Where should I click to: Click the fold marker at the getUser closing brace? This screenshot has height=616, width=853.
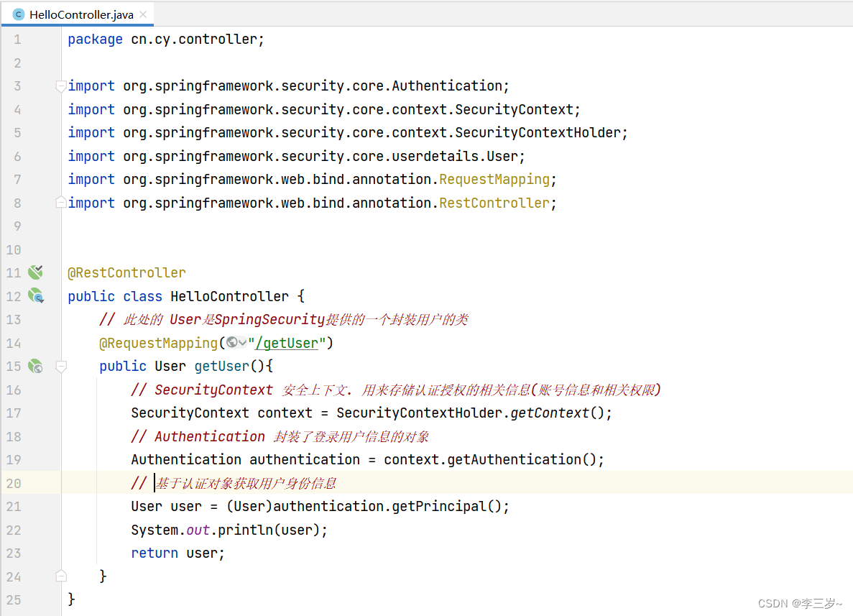pyautogui.click(x=61, y=576)
